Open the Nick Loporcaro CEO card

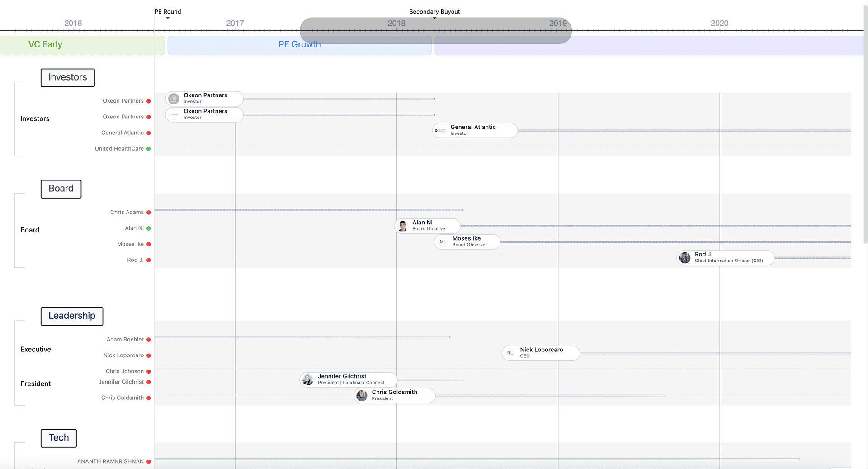pyautogui.click(x=541, y=353)
